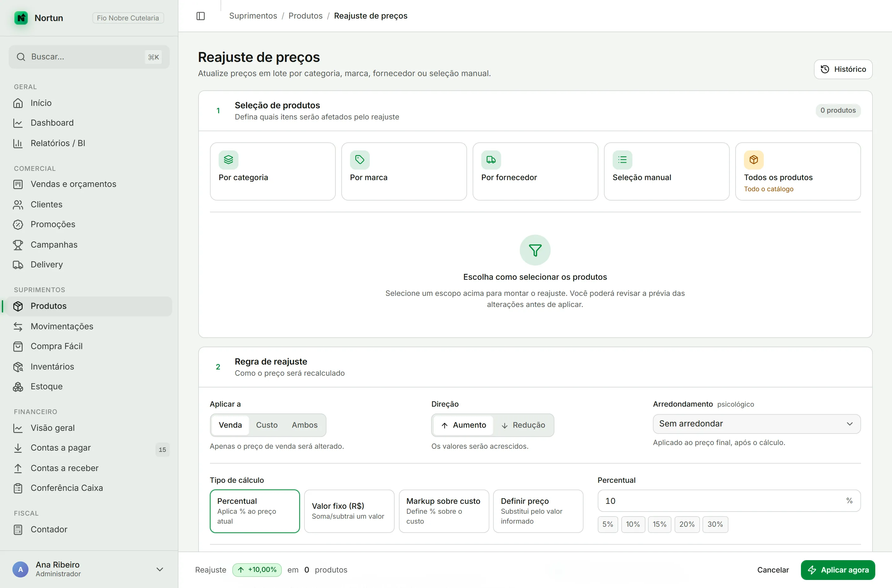892x588 pixels.
Task: Go to Suprimentos breadcrumb
Action: pos(253,16)
